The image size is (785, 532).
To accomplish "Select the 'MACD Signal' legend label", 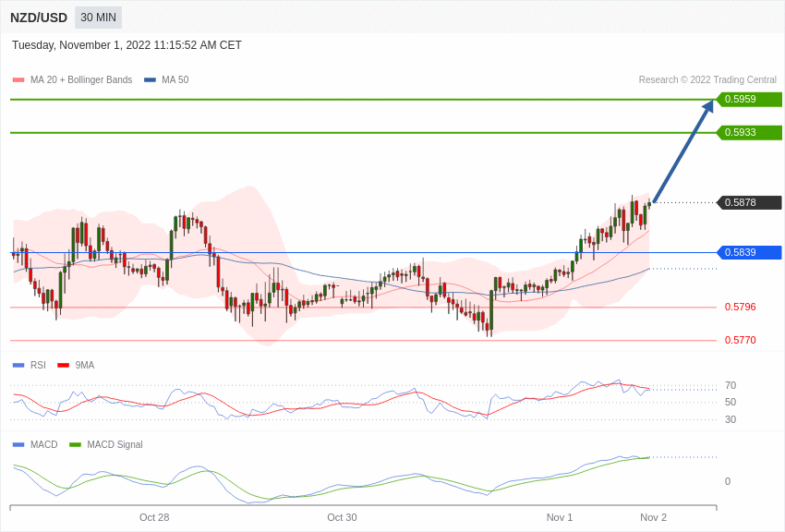I will coord(115,444).
